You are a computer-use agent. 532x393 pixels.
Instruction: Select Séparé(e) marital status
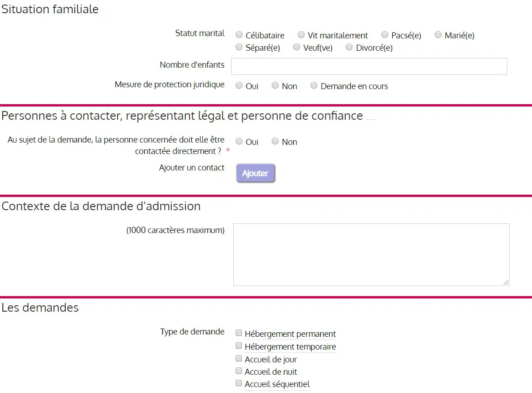239,47
